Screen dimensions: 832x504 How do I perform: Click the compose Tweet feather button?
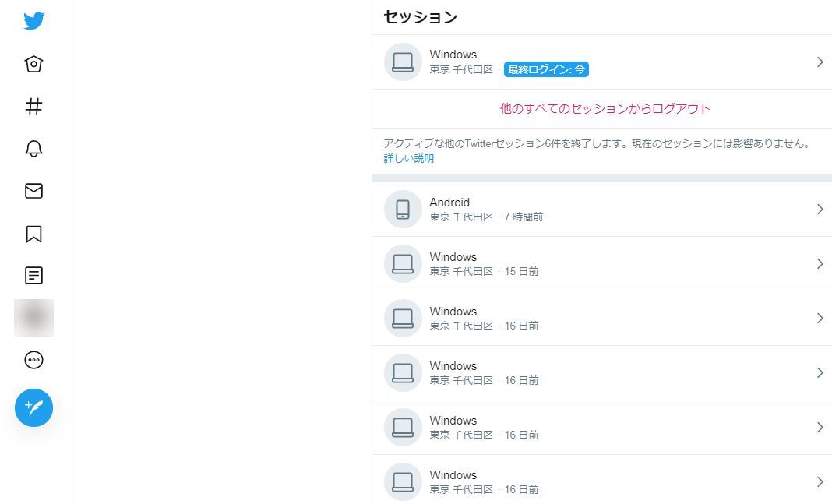pyautogui.click(x=33, y=407)
